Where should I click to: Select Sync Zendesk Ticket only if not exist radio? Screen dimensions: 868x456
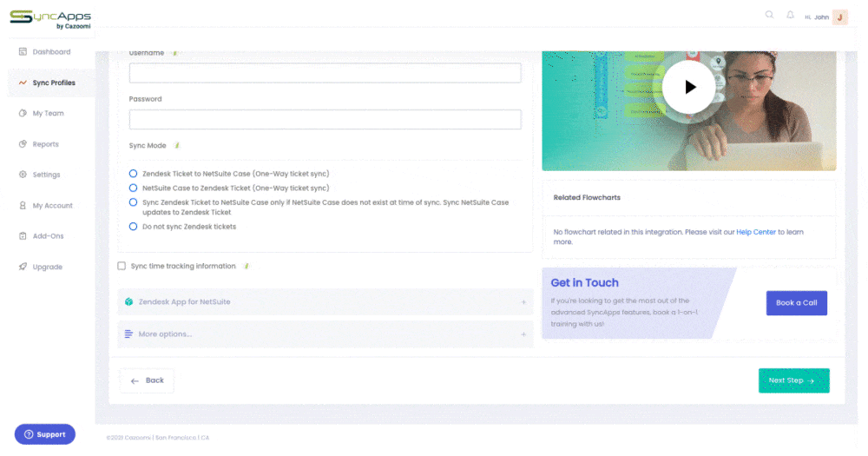133,202
